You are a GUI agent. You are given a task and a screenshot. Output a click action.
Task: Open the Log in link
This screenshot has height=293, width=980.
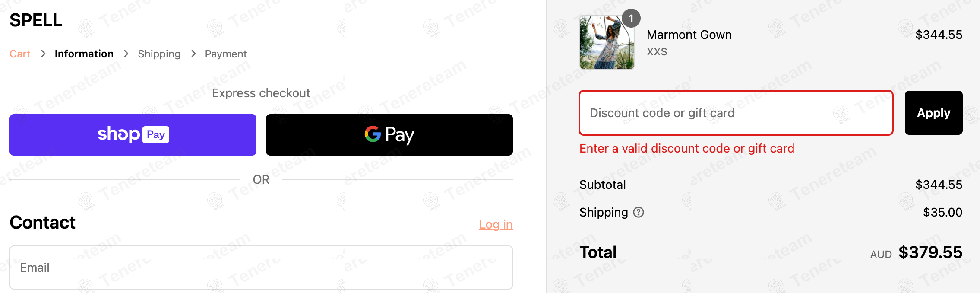pos(496,225)
